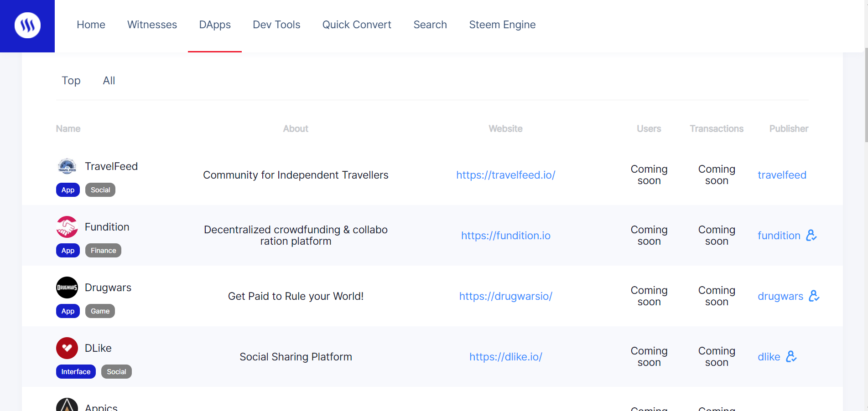Screen dimensions: 868x411
Task: Click the DLike heart logo
Action: coord(67,348)
